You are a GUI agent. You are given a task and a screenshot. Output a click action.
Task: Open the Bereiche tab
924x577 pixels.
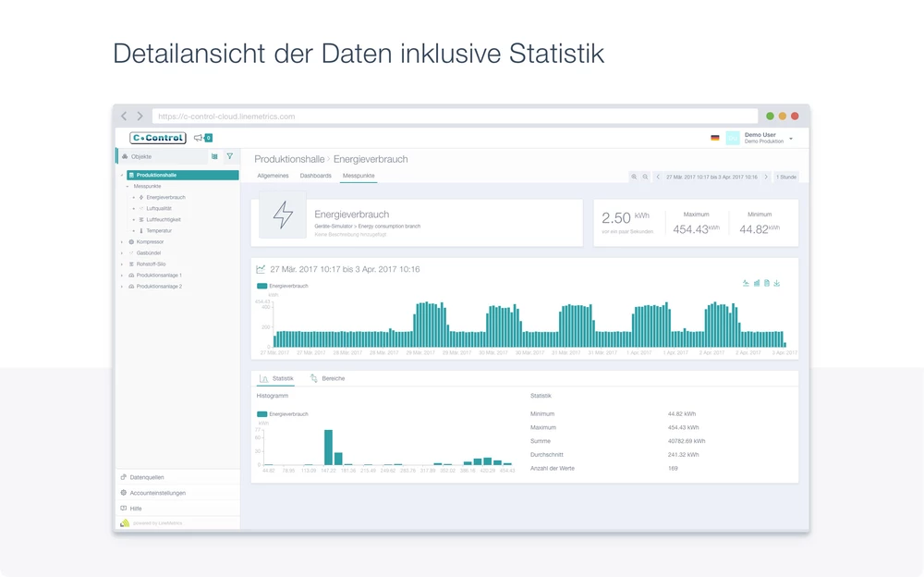pos(333,378)
